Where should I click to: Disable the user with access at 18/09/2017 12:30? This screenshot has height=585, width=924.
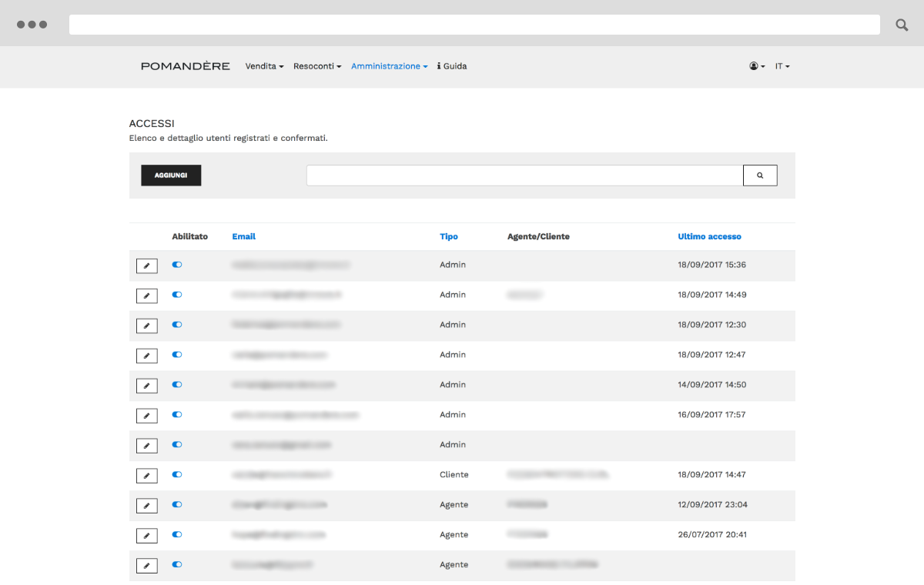coord(177,325)
